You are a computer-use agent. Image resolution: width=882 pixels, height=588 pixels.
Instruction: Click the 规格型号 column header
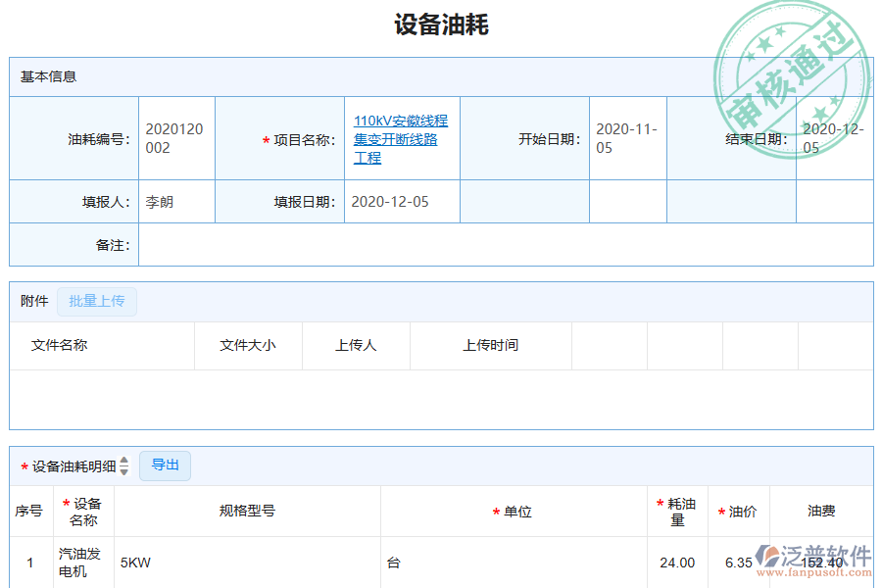tap(247, 511)
